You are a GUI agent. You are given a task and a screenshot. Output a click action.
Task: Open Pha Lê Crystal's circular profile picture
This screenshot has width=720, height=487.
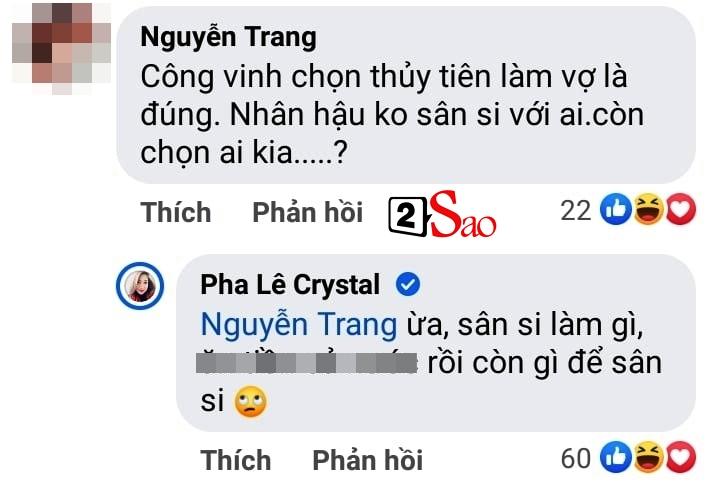[x=140, y=285]
